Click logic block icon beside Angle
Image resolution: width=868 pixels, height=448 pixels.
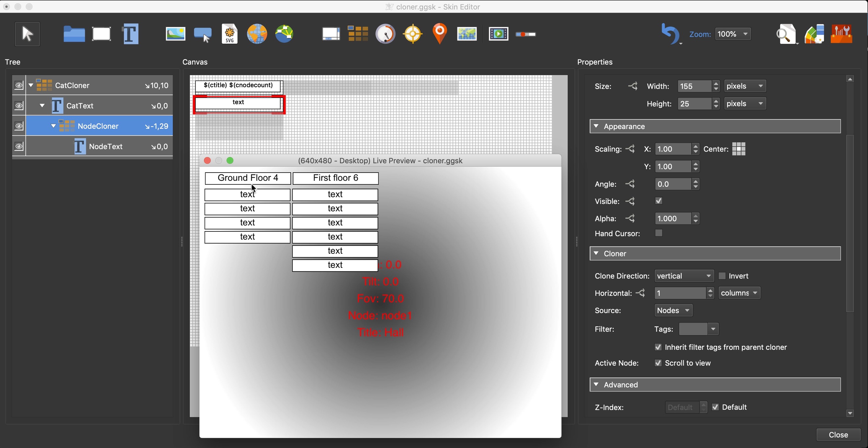click(630, 184)
